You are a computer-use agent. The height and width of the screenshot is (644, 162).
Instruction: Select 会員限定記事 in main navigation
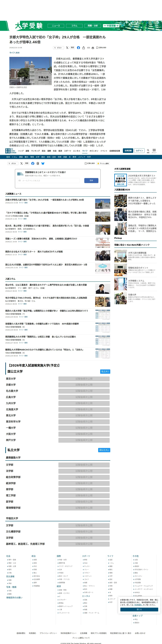[115, 151]
